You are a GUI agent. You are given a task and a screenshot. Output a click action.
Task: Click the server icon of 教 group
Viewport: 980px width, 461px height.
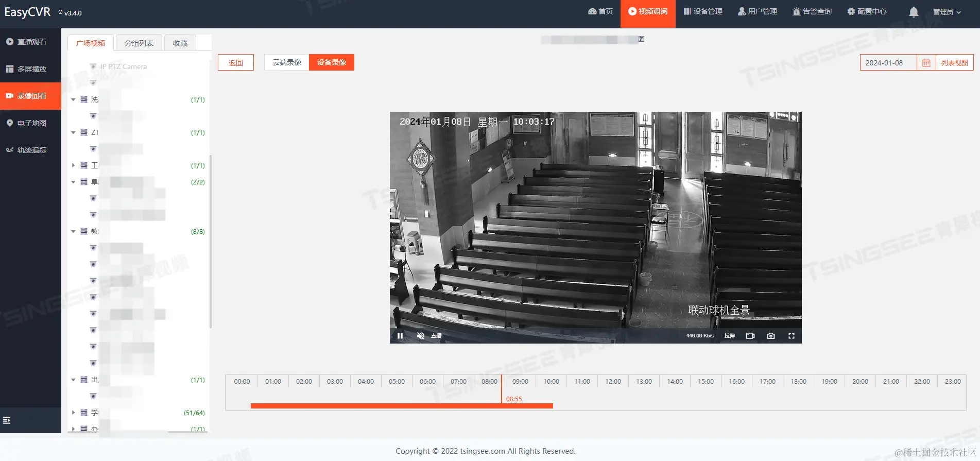(84, 231)
